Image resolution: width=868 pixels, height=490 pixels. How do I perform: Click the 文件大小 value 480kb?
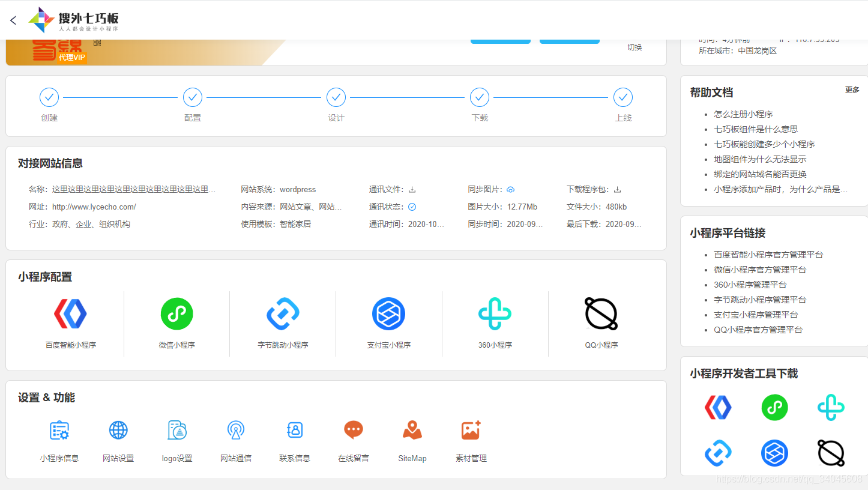[616, 207]
